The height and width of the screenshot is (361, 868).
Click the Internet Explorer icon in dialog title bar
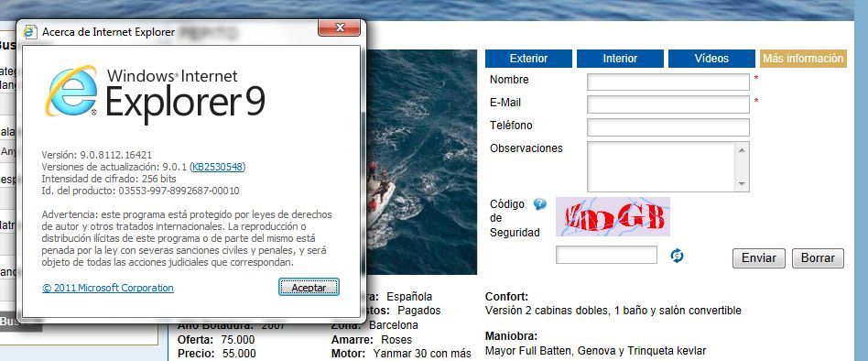tap(30, 32)
